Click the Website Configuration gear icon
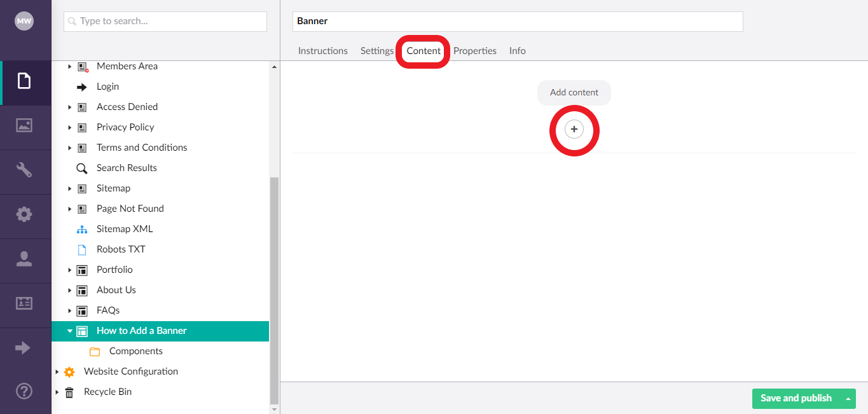The height and width of the screenshot is (414, 868). pyautogui.click(x=69, y=372)
